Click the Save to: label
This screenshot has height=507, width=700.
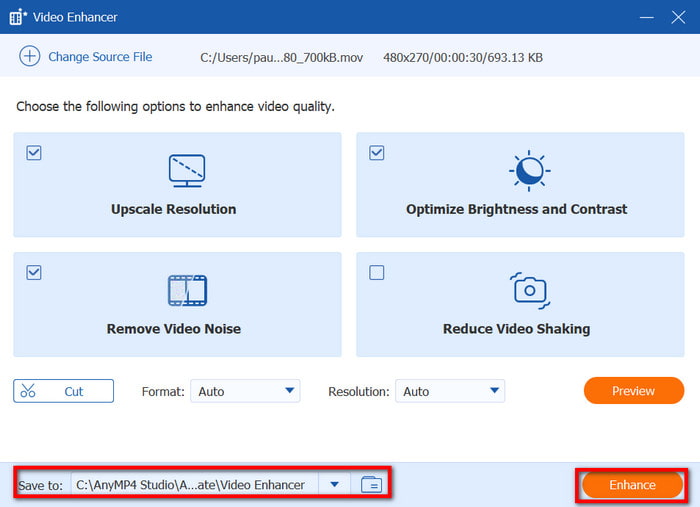click(41, 485)
